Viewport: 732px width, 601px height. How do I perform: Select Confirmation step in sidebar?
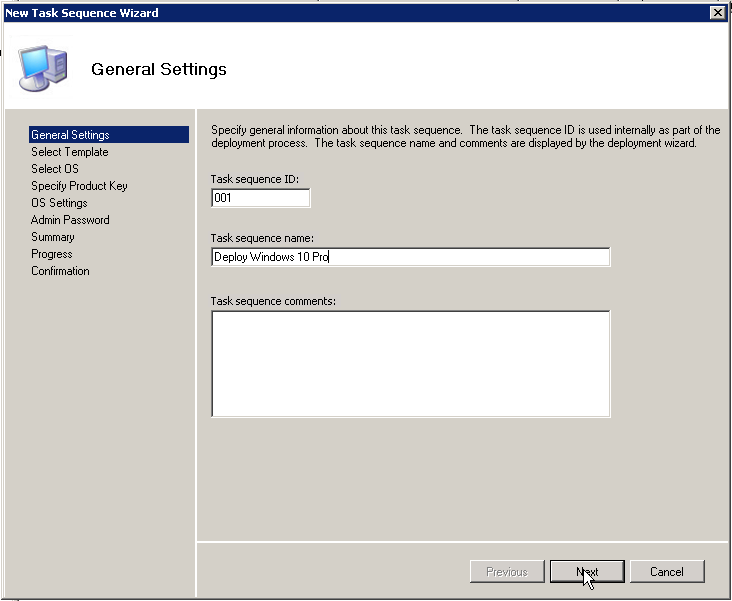(60, 271)
